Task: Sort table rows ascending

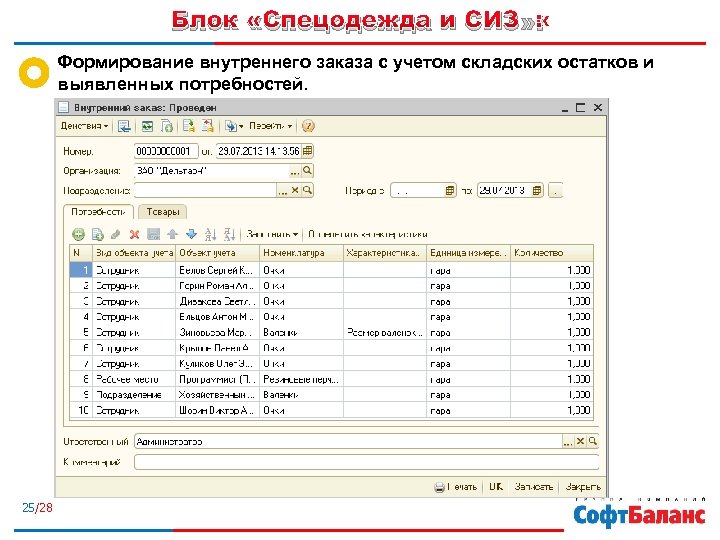Action: click(x=210, y=235)
